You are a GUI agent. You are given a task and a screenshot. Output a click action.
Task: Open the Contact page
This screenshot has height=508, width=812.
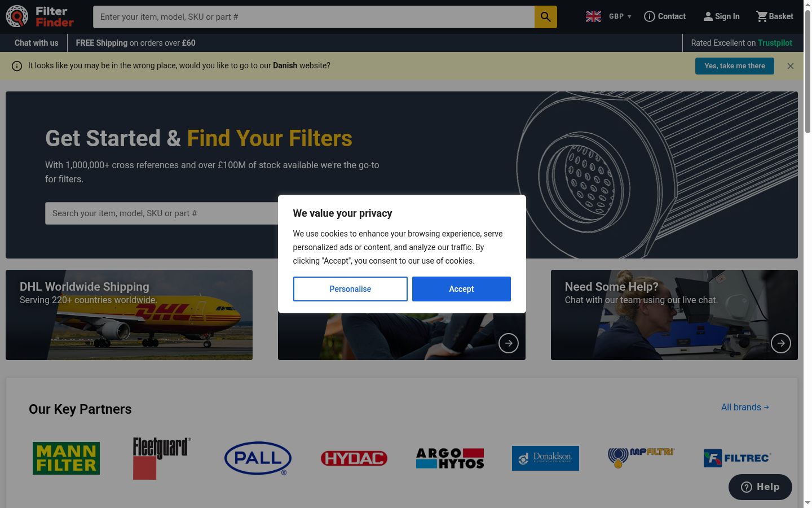(x=665, y=16)
